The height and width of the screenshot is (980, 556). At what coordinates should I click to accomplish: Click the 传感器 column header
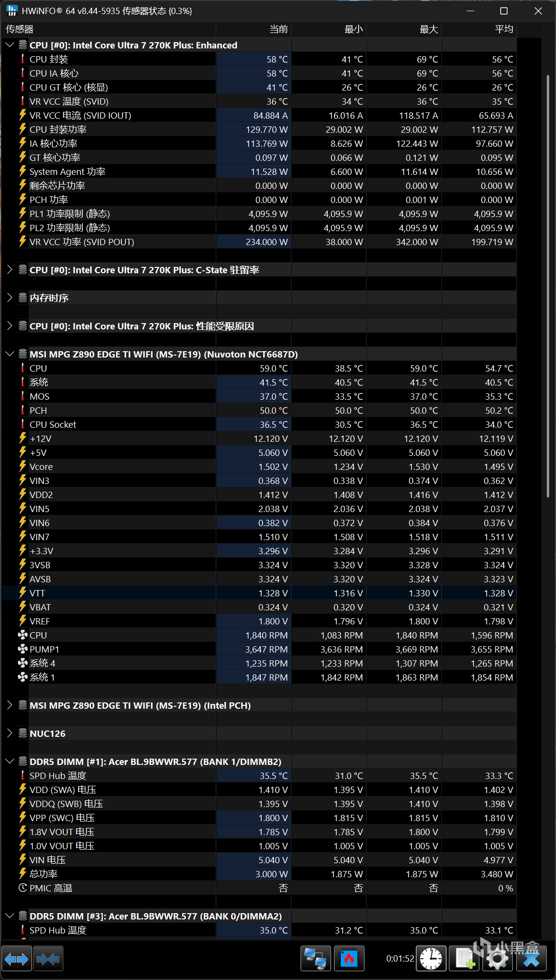pyautogui.click(x=109, y=30)
